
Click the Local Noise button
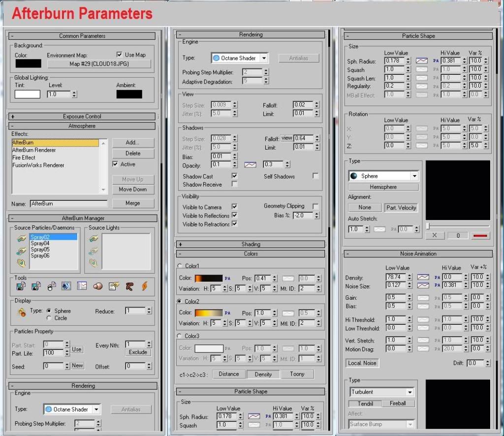click(x=362, y=363)
